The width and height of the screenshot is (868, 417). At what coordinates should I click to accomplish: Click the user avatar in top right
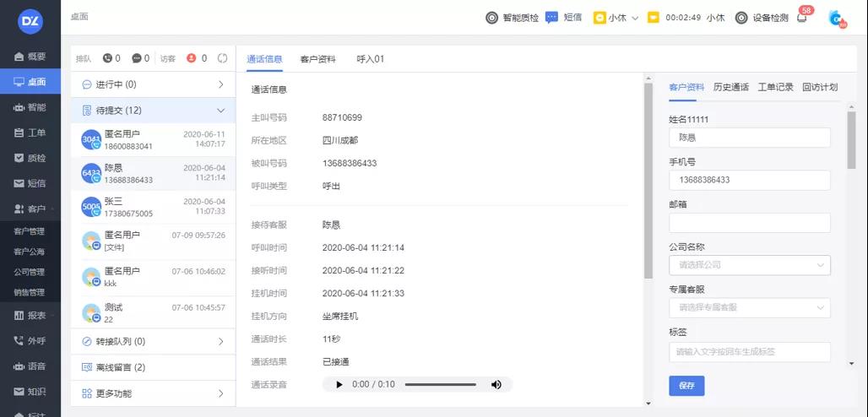(x=836, y=18)
